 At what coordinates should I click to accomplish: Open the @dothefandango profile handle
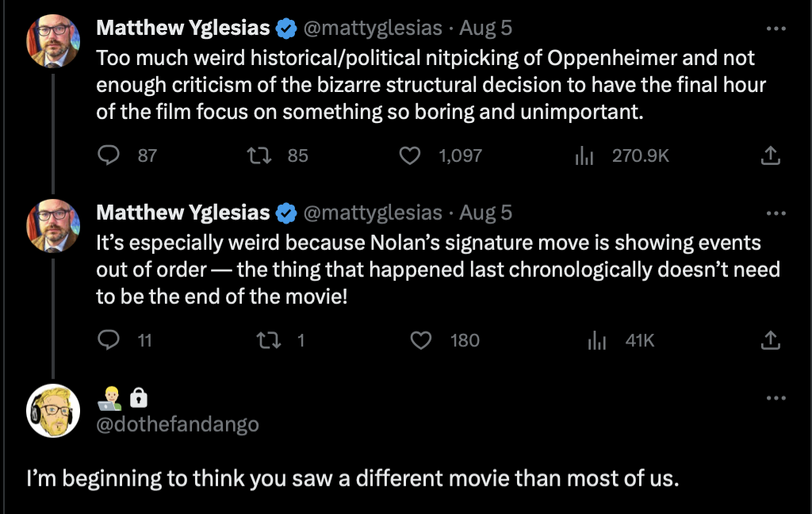pyautogui.click(x=177, y=424)
